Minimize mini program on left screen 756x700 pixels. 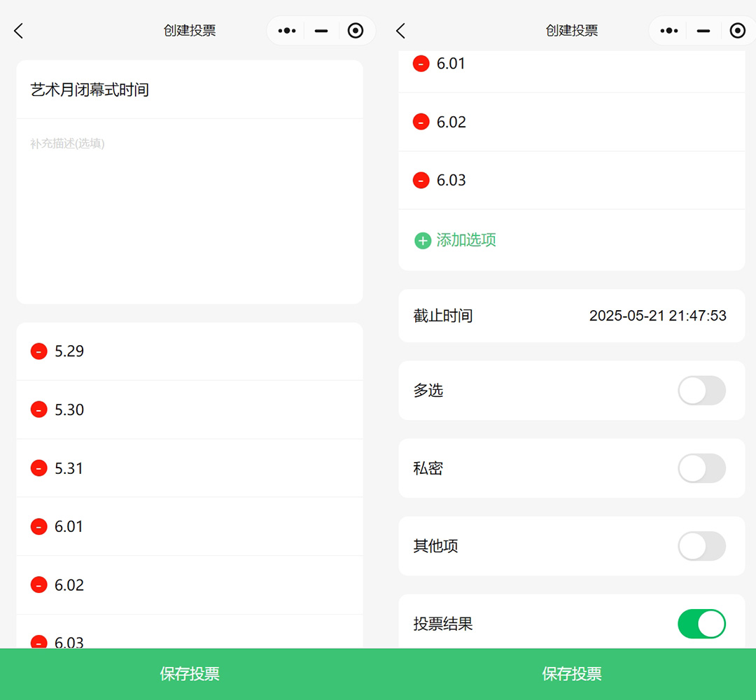click(321, 31)
